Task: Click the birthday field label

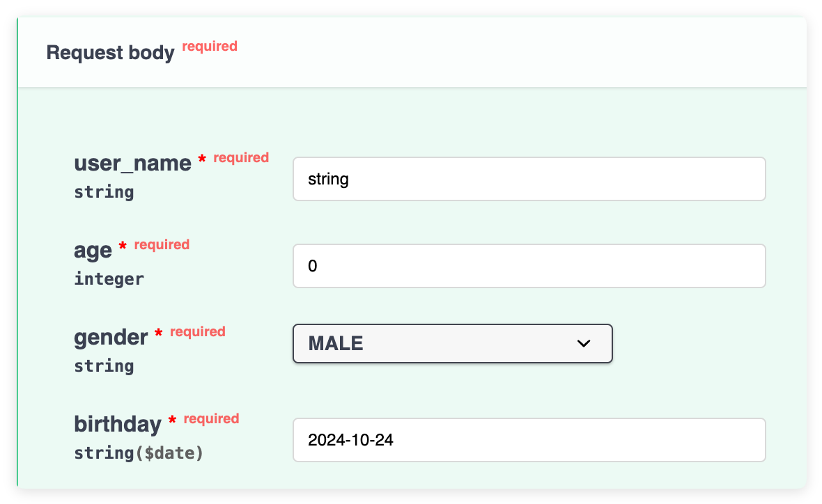Action: click(x=116, y=424)
